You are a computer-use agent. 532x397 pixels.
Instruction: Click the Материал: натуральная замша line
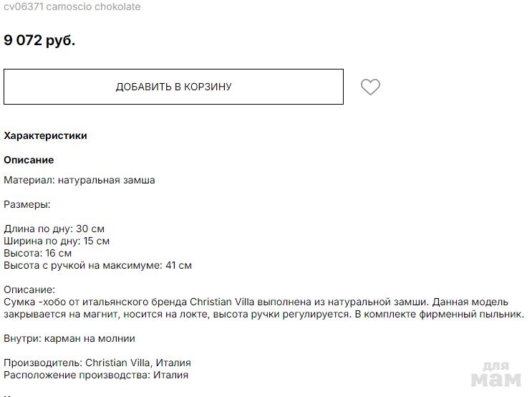pos(79,180)
